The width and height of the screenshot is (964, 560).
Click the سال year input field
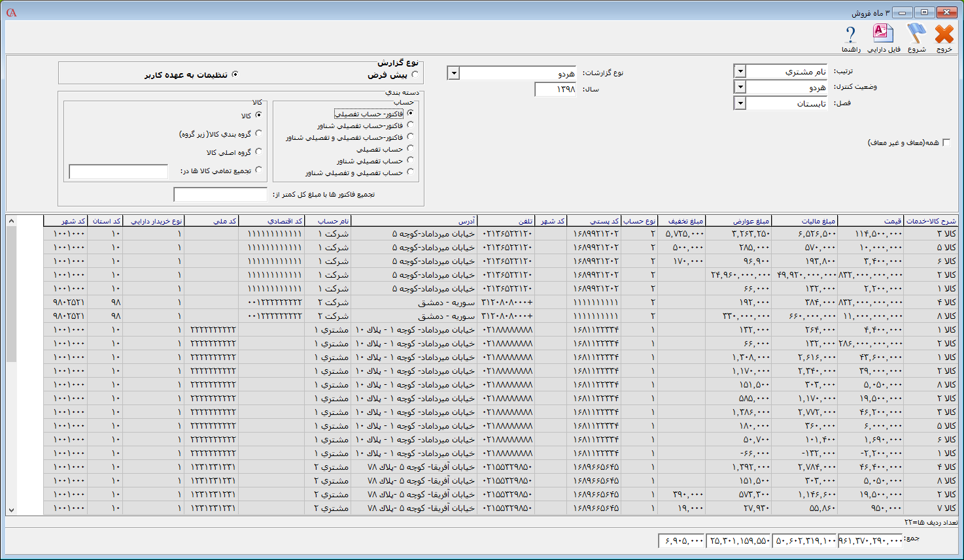click(555, 90)
